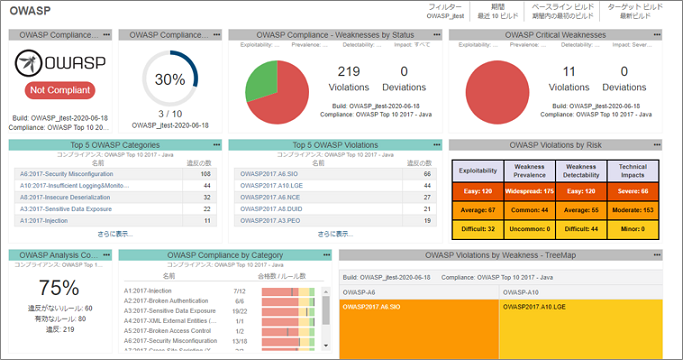Open A10:2017-Insufficient Logging&Monito... category
The width and height of the screenshot is (683, 360).
click(x=74, y=186)
